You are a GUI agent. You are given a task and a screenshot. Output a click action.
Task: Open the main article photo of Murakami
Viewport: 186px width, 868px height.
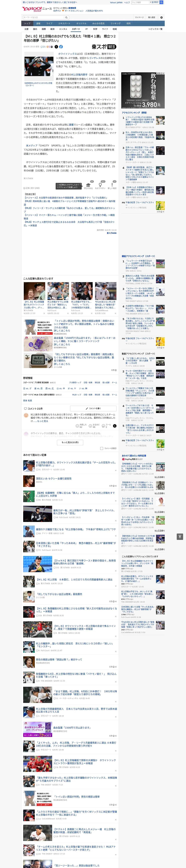39,67
